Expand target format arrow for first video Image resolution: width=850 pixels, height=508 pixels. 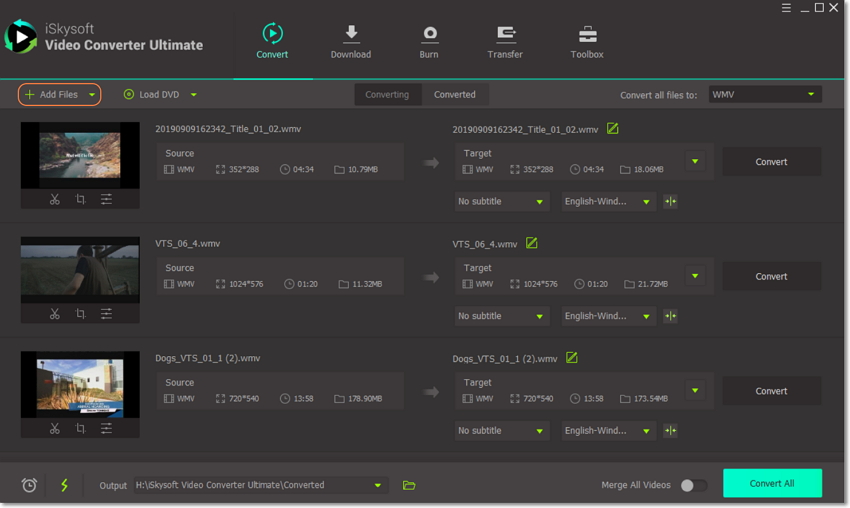695,161
